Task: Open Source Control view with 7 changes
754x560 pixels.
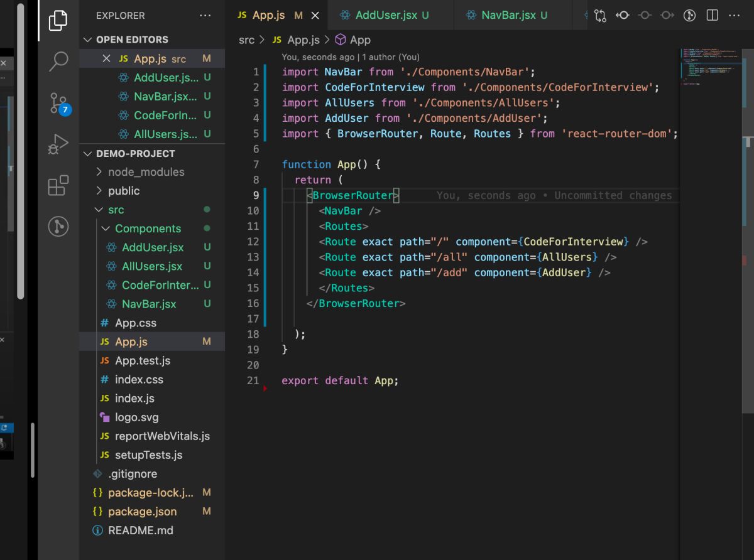Action: point(59,104)
